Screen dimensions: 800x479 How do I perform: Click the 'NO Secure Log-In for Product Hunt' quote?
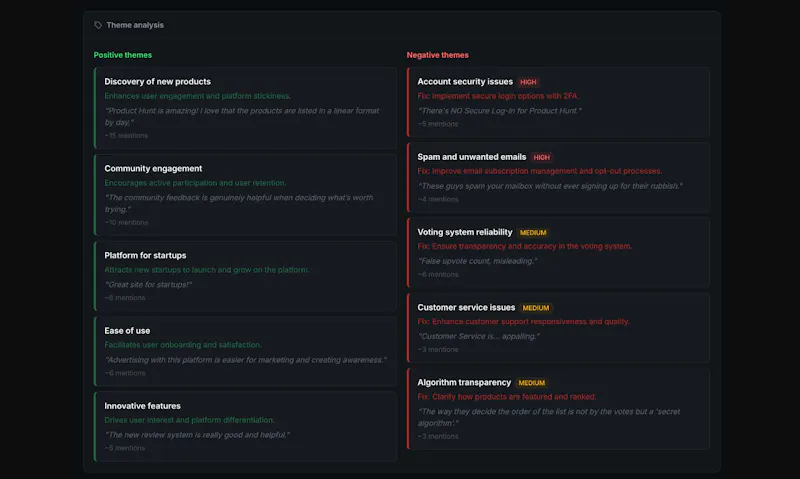click(499, 111)
